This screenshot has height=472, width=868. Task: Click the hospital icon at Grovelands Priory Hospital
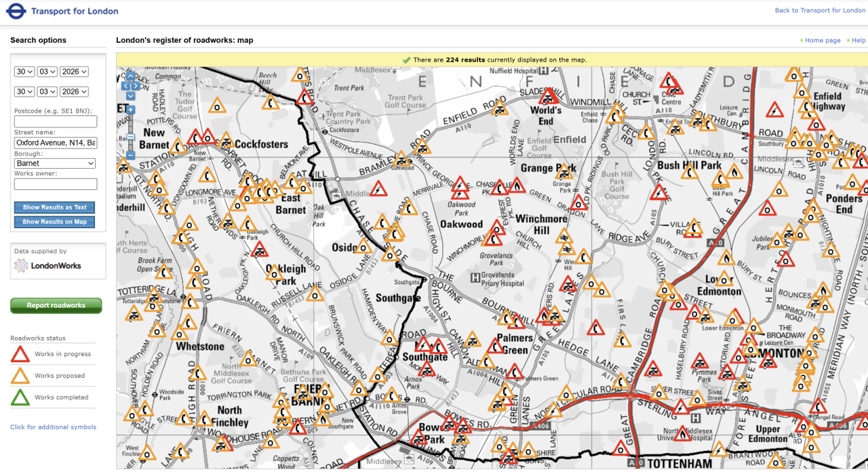pyautogui.click(x=475, y=277)
